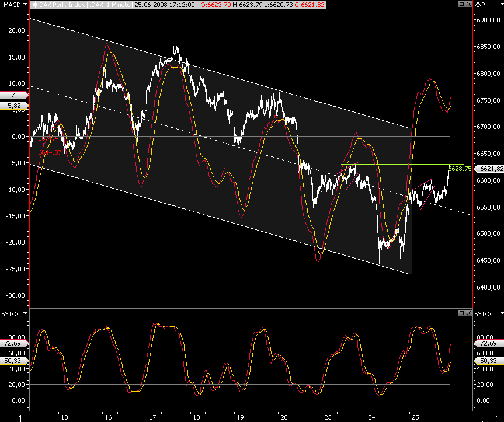
Task: Click the 6900,00 price axis label
Action: (x=489, y=20)
